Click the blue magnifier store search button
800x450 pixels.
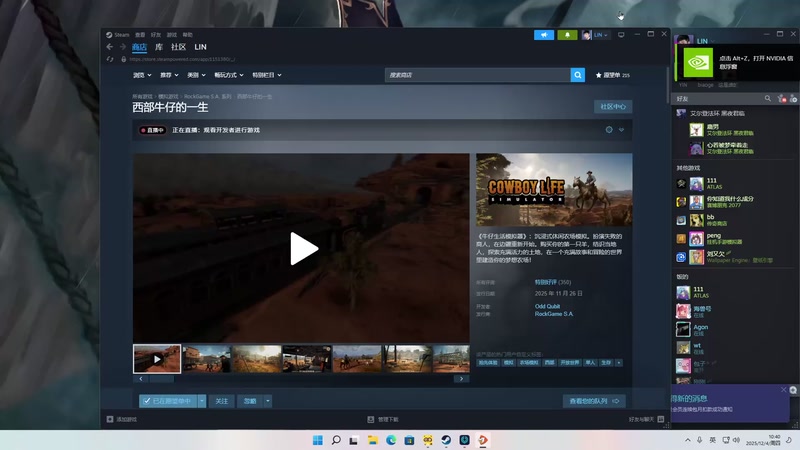pos(578,75)
